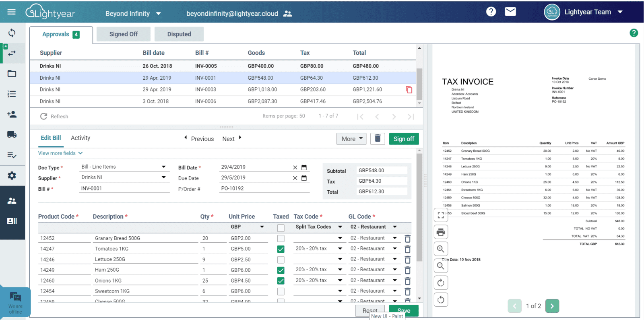Select the Edit Bill tab

coord(51,138)
